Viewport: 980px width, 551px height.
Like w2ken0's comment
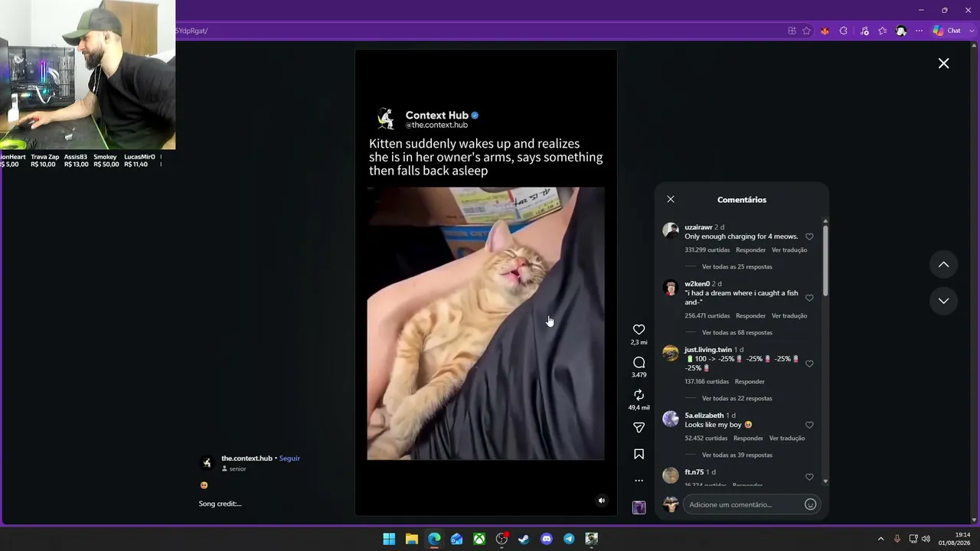pyautogui.click(x=809, y=298)
